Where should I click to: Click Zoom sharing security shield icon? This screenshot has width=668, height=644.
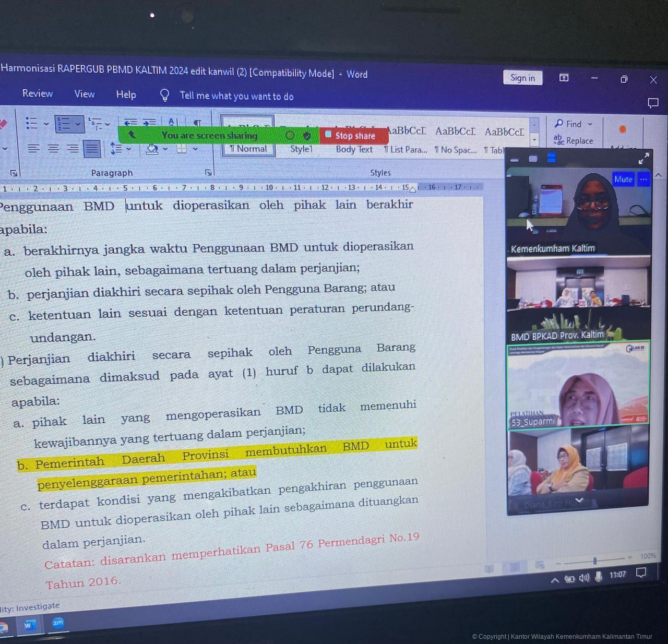coord(307,136)
